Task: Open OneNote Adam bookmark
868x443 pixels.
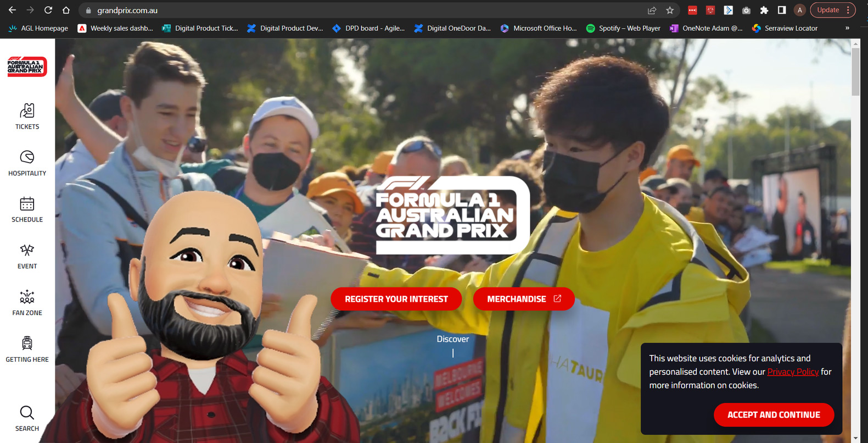Action: (706, 28)
